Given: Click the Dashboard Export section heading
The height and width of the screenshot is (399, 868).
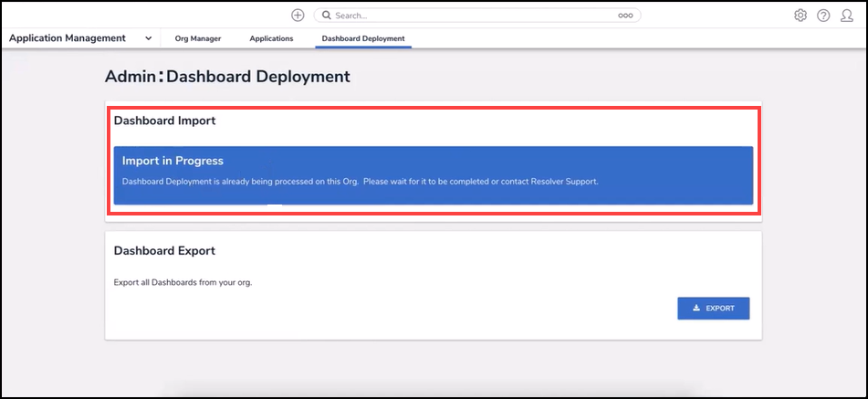Looking at the screenshot, I should (x=164, y=250).
